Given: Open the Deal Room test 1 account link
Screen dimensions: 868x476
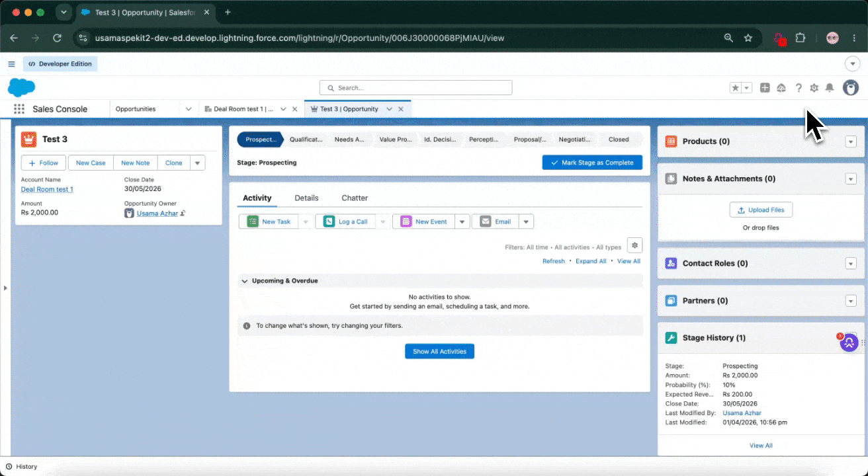Looking at the screenshot, I should [47, 190].
